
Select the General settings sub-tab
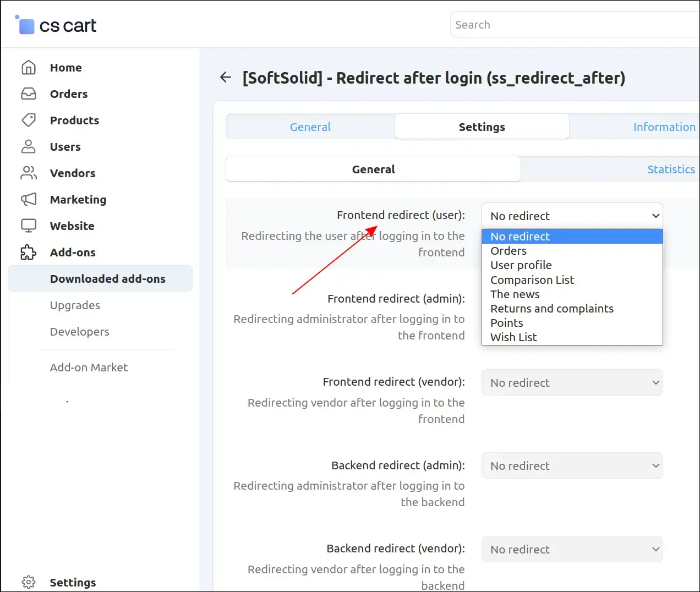pyautogui.click(x=373, y=169)
